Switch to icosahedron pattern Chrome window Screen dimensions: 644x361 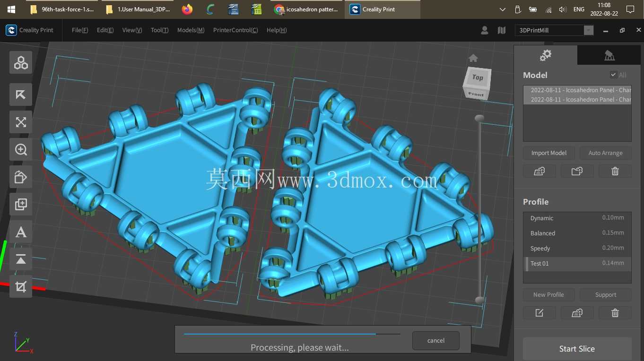pyautogui.click(x=307, y=9)
